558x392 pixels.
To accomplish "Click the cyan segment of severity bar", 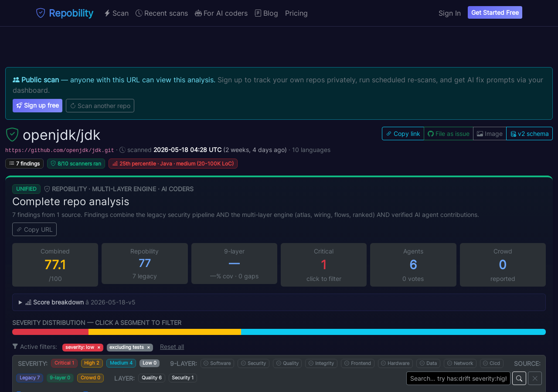I will click(393, 332).
